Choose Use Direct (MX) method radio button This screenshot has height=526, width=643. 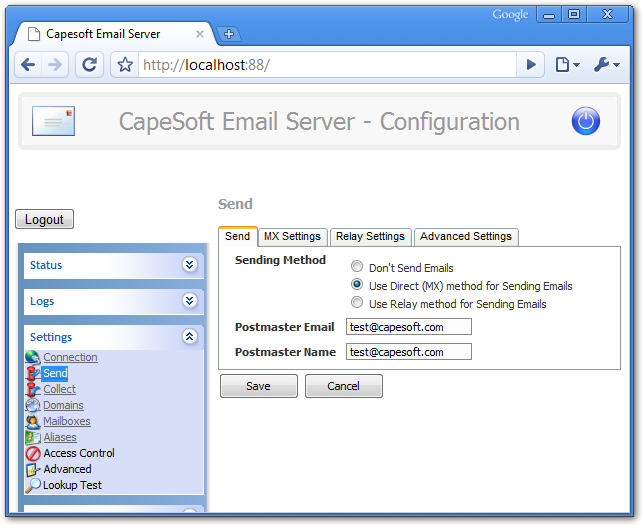pos(357,285)
